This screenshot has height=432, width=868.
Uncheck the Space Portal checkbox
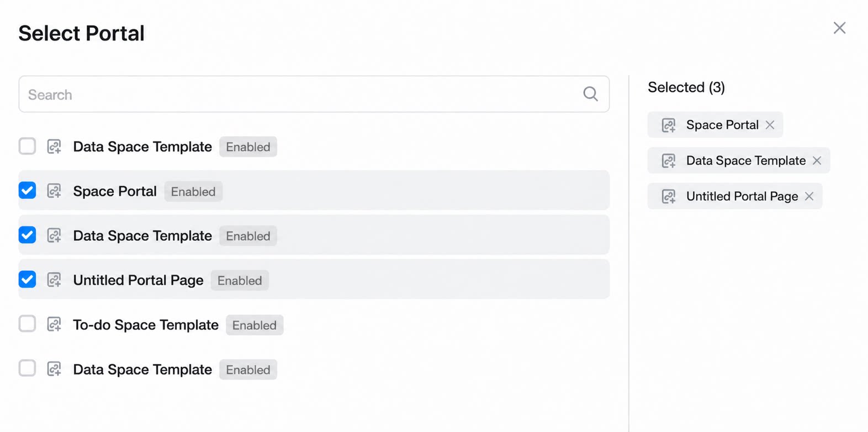[27, 191]
